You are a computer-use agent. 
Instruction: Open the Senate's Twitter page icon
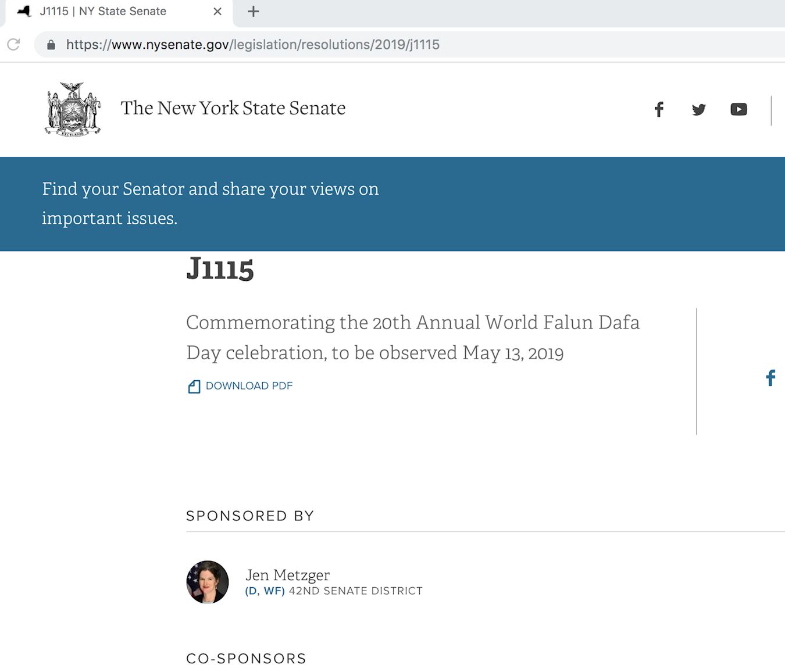pyautogui.click(x=698, y=109)
